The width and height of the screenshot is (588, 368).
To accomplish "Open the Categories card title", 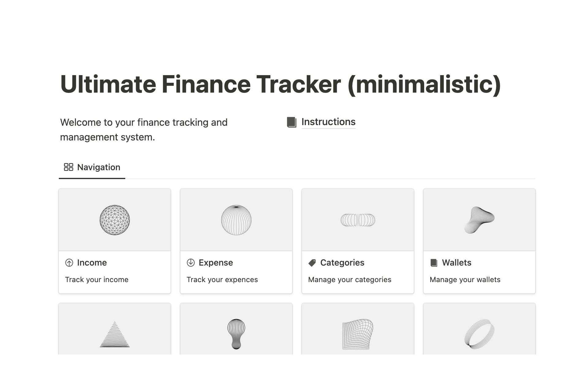I will [x=342, y=263].
